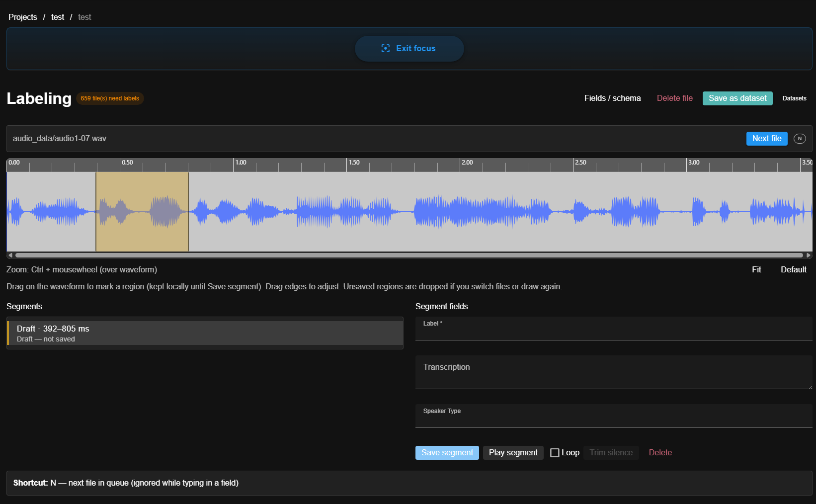Click the focus icon beside Exit focus

tap(385, 48)
